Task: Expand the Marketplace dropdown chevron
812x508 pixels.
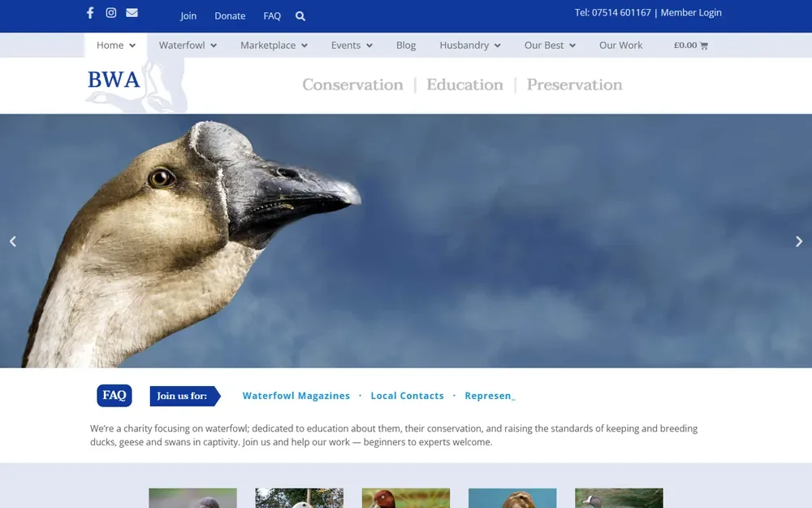Action: 304,46
